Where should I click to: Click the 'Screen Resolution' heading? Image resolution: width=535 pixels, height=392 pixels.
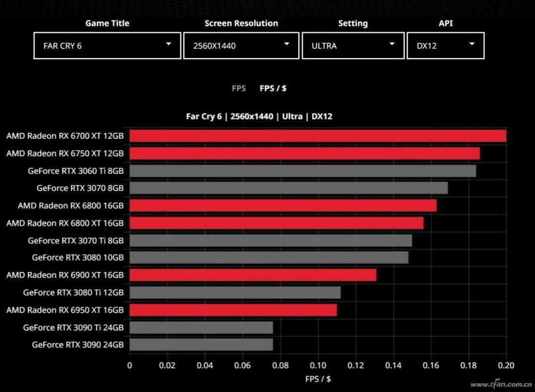(x=241, y=23)
